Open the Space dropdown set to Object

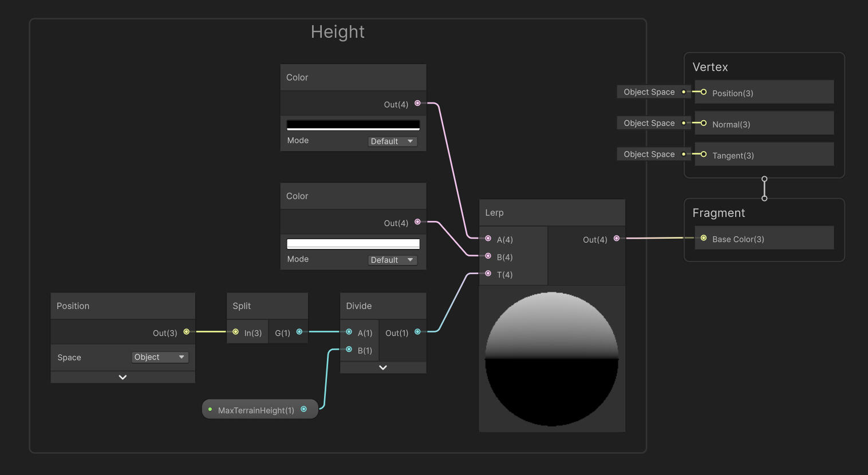[x=160, y=357]
